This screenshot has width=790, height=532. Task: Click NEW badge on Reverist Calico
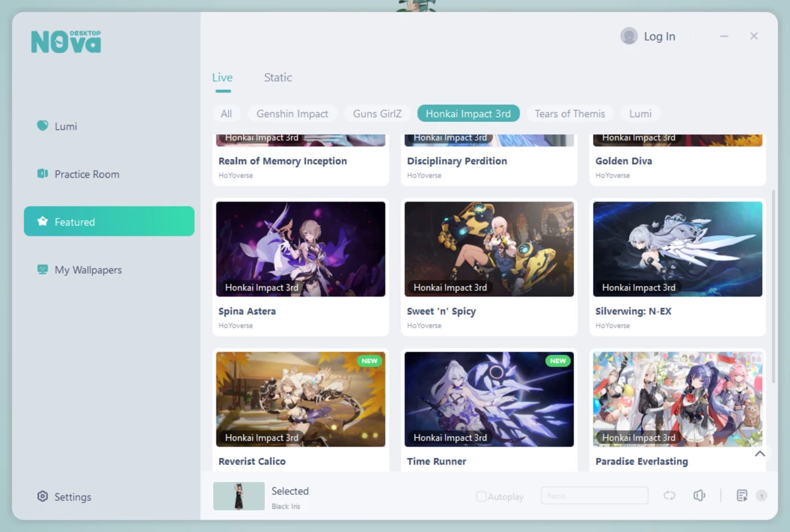click(369, 361)
